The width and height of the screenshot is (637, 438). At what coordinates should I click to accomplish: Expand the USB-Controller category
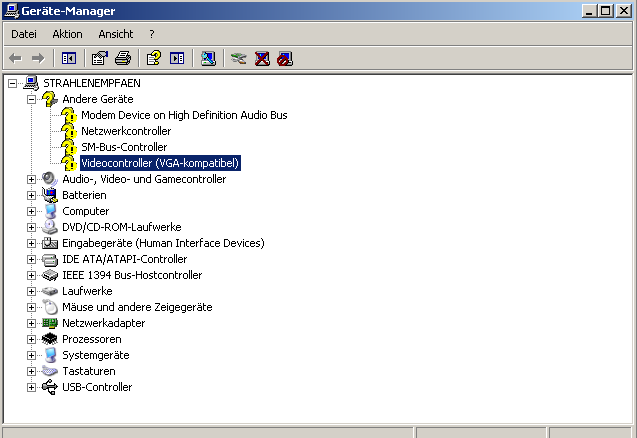click(31, 387)
